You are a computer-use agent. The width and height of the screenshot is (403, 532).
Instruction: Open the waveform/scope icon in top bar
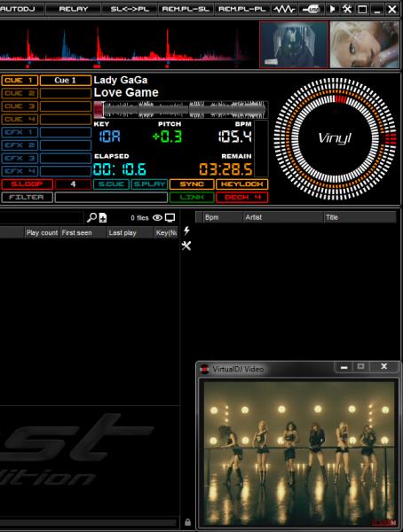point(284,9)
